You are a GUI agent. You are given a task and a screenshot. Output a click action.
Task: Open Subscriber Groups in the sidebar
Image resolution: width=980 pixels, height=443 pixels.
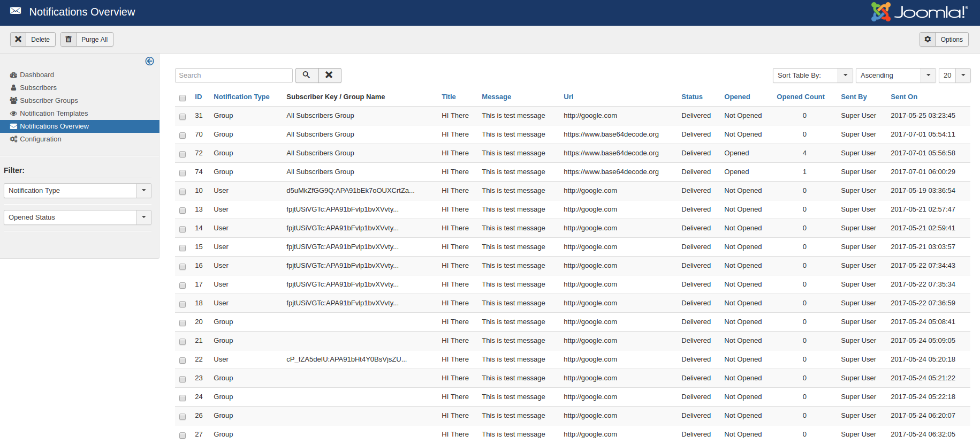coord(49,101)
